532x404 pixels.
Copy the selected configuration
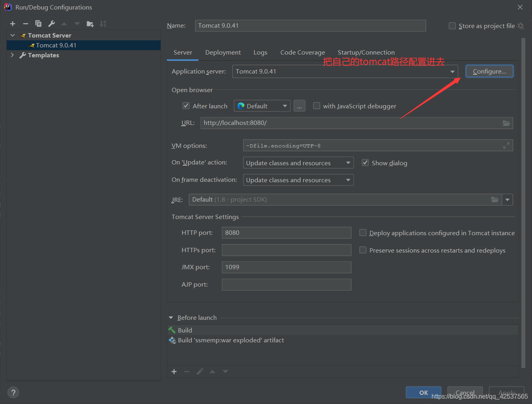tap(38, 24)
